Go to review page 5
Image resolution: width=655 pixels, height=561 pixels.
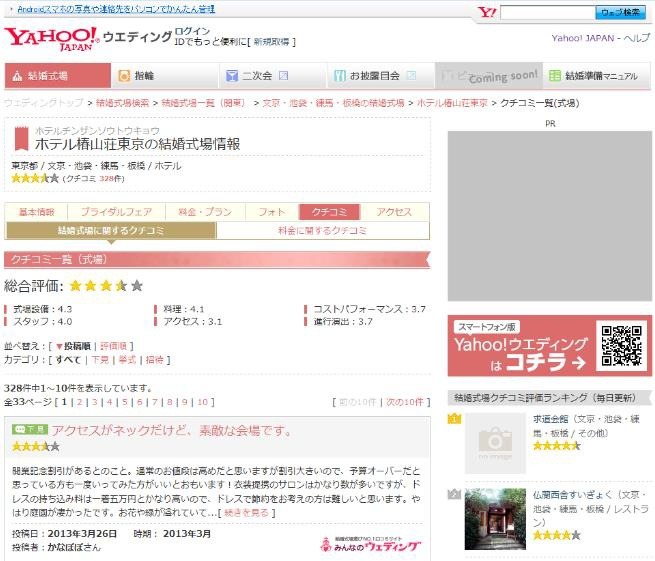click(x=124, y=402)
